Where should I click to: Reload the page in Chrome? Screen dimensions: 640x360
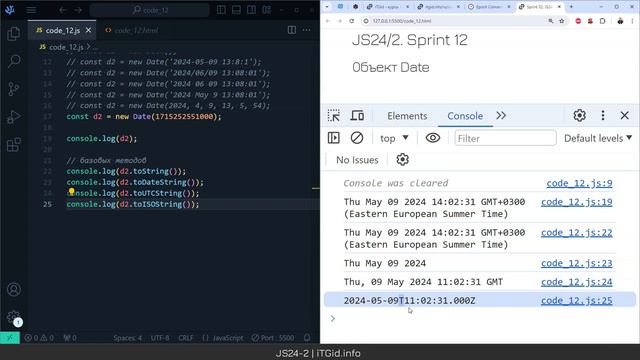coord(352,21)
